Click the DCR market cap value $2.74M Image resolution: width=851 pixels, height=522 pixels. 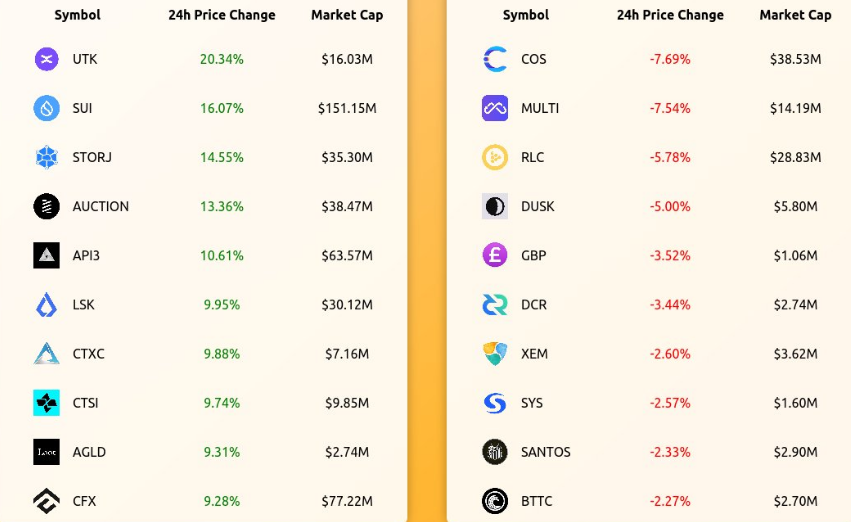(x=796, y=305)
